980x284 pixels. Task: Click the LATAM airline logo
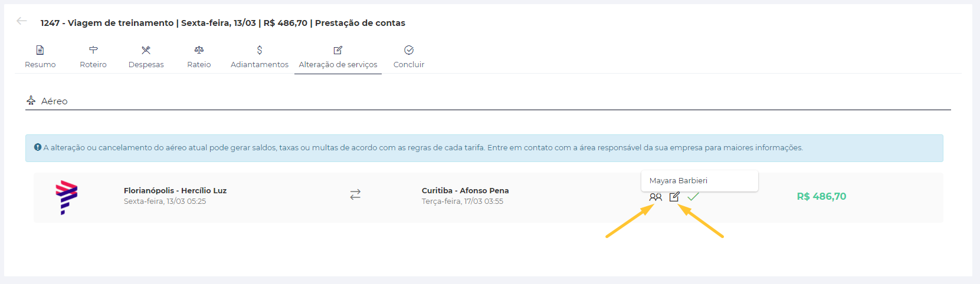(x=67, y=197)
